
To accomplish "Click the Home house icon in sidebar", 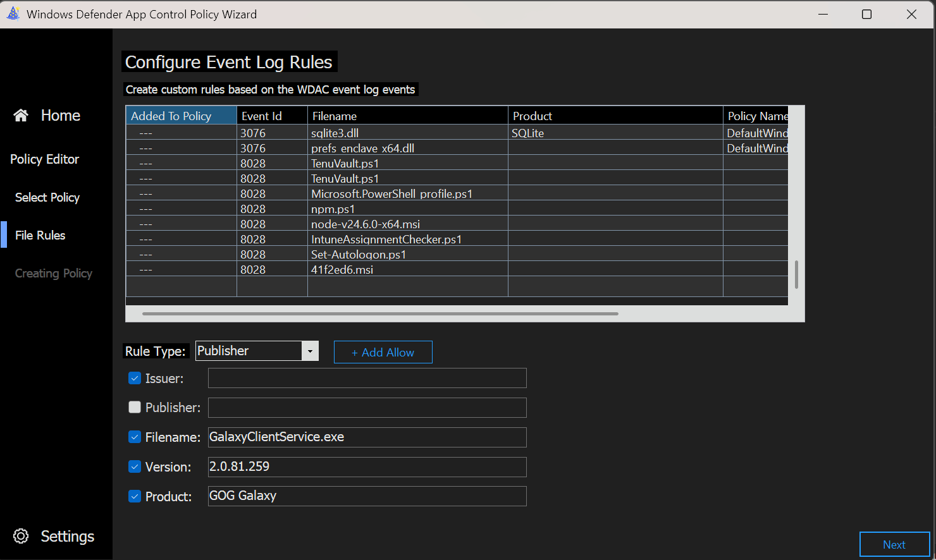I will pyautogui.click(x=21, y=115).
